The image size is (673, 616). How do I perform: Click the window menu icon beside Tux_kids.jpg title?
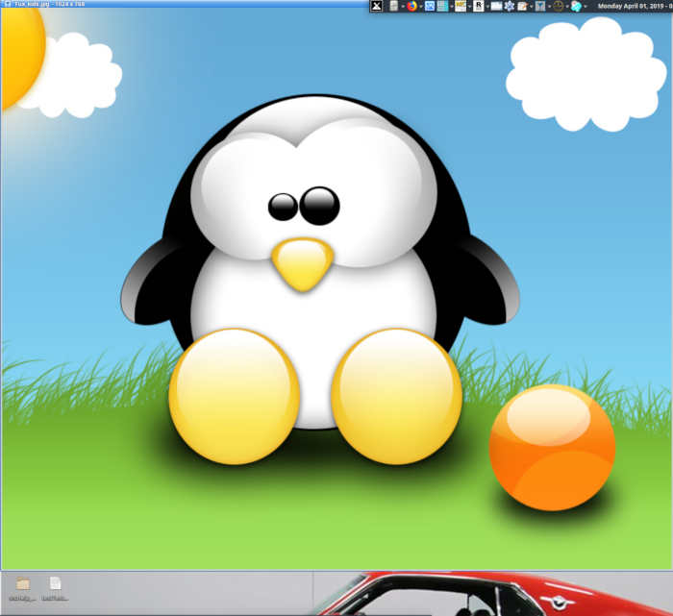6,5
